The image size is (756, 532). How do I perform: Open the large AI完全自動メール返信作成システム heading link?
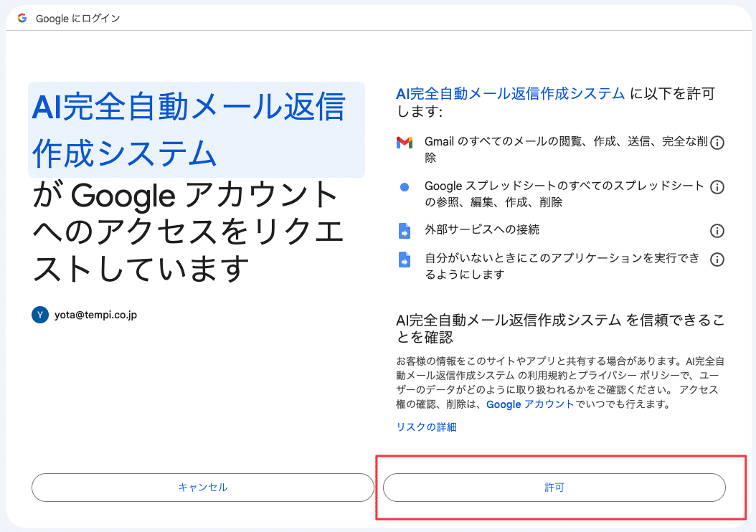point(188,129)
